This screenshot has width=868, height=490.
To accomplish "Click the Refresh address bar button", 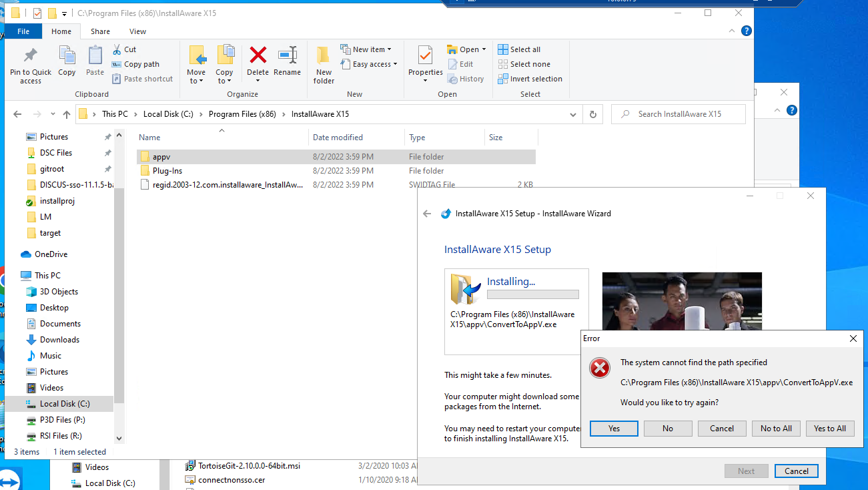I will (592, 114).
